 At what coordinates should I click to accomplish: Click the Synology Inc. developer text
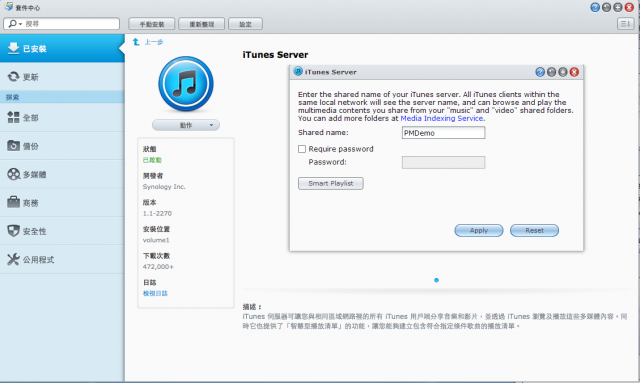pos(164,187)
